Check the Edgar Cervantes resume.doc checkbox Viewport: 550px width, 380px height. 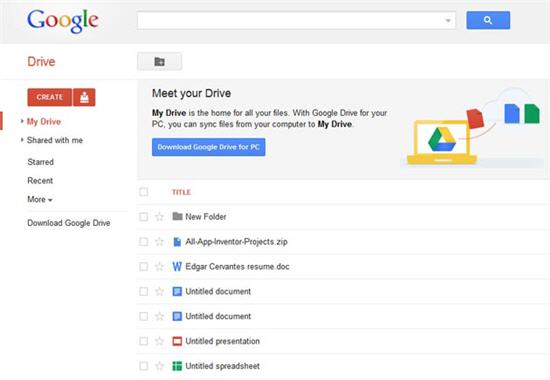tap(143, 267)
